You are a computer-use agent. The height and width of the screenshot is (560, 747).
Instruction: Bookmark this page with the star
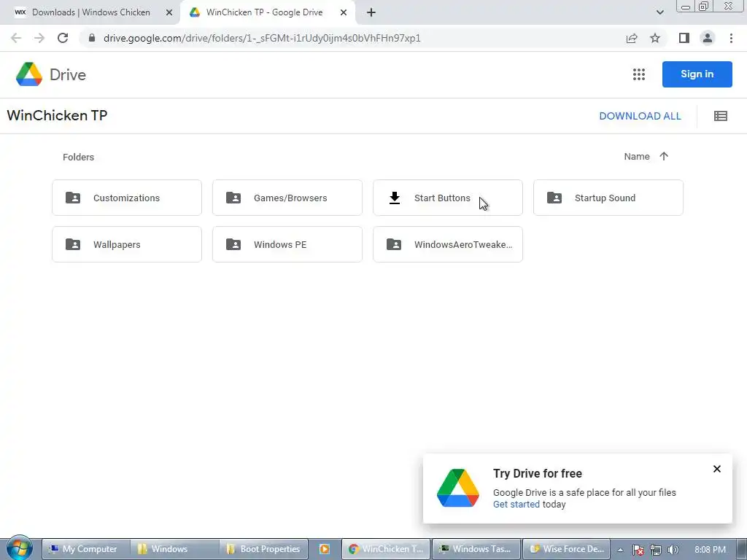[x=655, y=38]
